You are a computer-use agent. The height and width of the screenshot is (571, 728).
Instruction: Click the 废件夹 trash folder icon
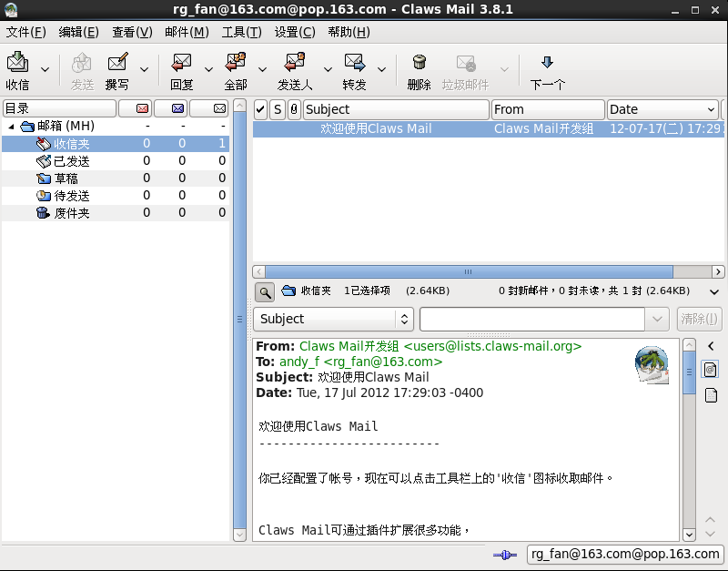[43, 213]
